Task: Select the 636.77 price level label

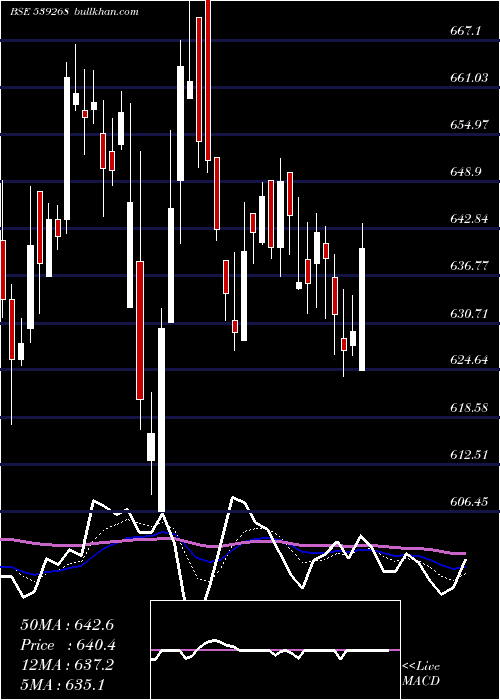Action: 469,266
